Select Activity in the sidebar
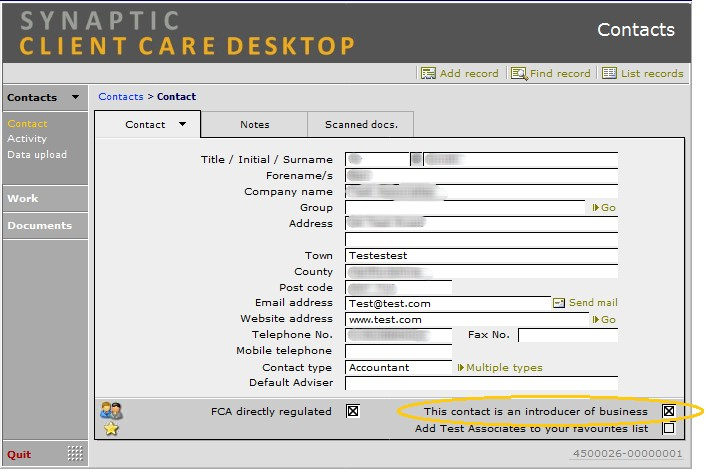This screenshot has width=707, height=472. tap(27, 139)
